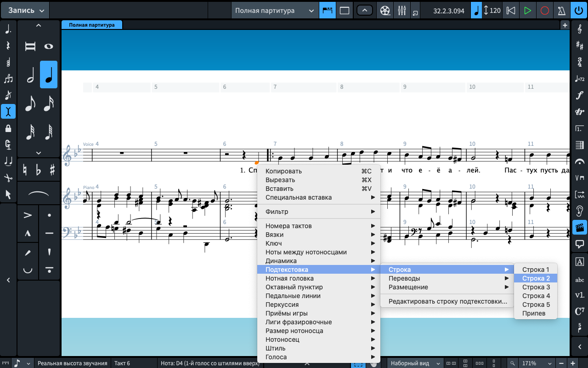Image resolution: width=588 pixels, height=368 pixels.
Task: Open the video window icon
Action: (x=385, y=10)
